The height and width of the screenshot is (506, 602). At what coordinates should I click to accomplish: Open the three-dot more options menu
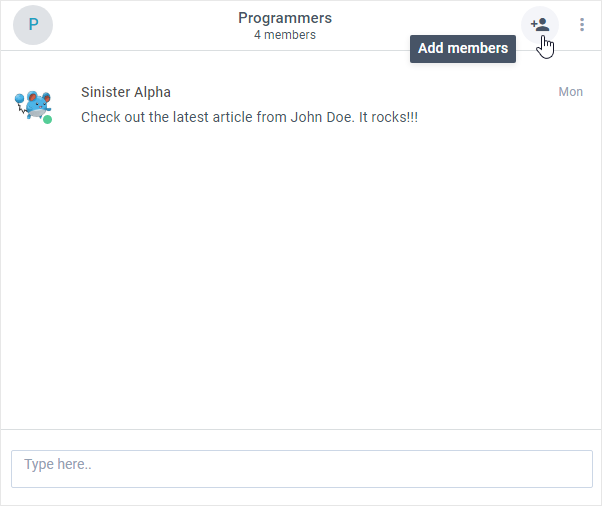click(582, 25)
